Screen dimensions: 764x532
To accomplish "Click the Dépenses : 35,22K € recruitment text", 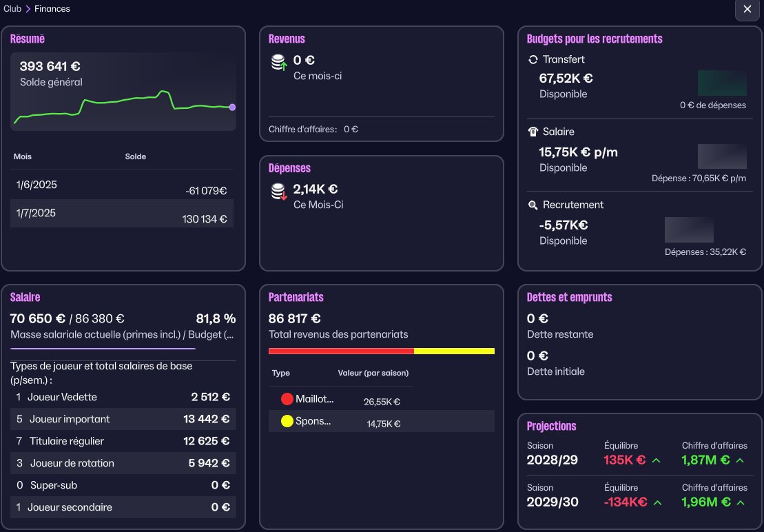I will [705, 252].
